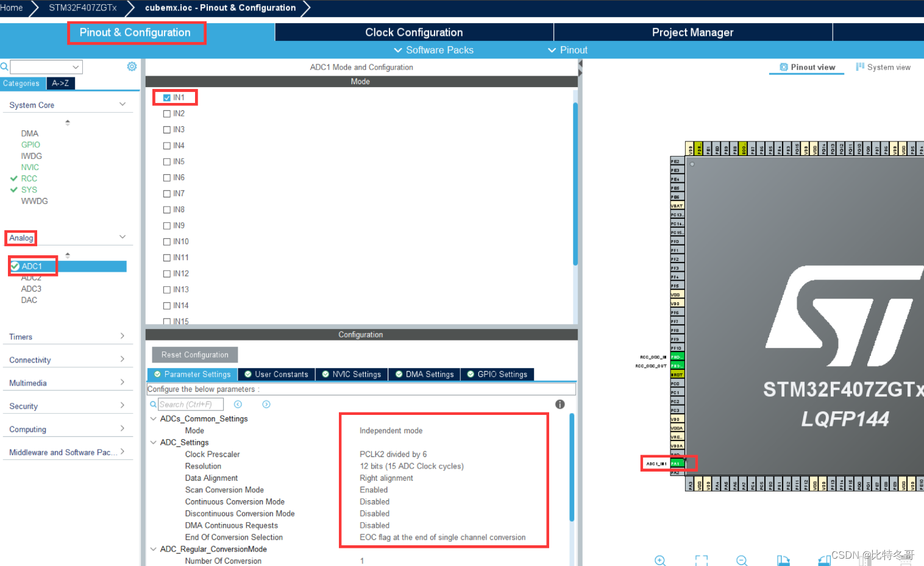The height and width of the screenshot is (566, 924).
Task: Click the Pinout view chip icon
Action: [x=784, y=67]
